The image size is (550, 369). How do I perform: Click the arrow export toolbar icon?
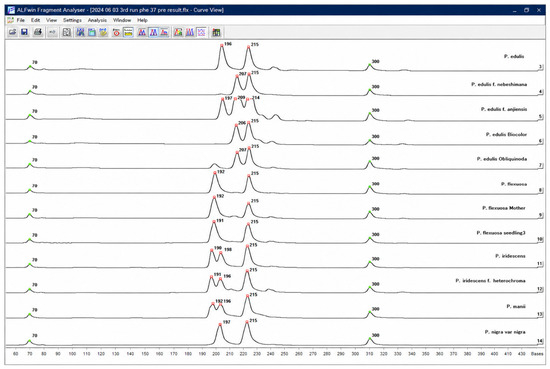52,33
